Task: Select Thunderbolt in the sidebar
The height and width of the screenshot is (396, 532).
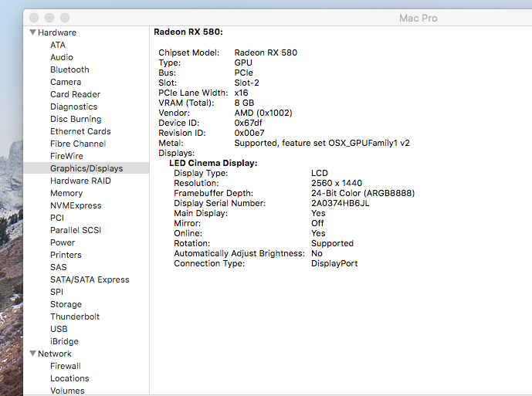Action: point(75,316)
